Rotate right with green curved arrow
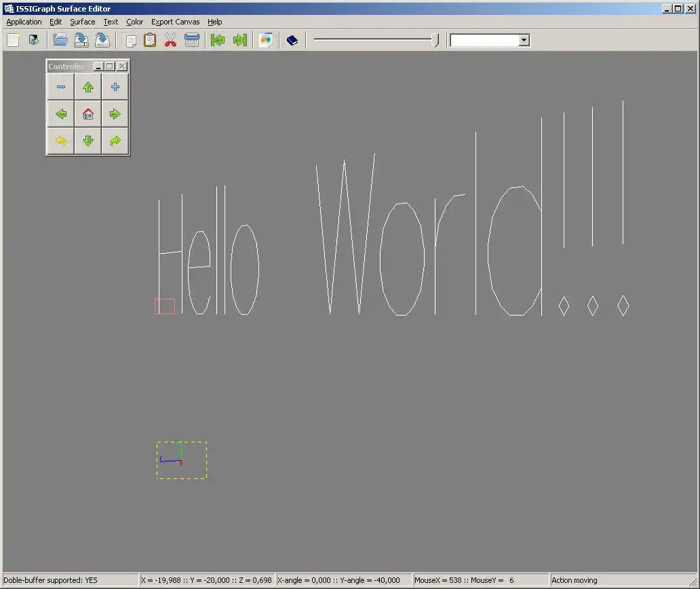Viewport: 700px width, 589px height. click(115, 142)
